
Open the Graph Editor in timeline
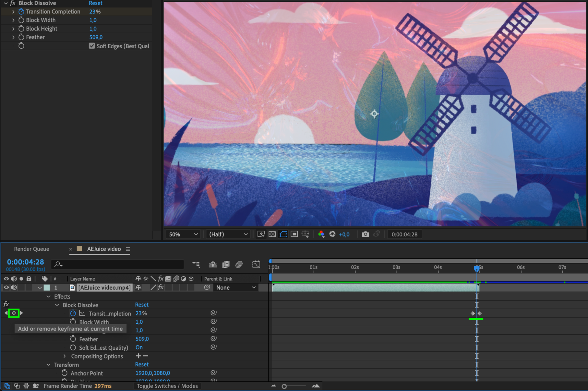[x=256, y=264]
